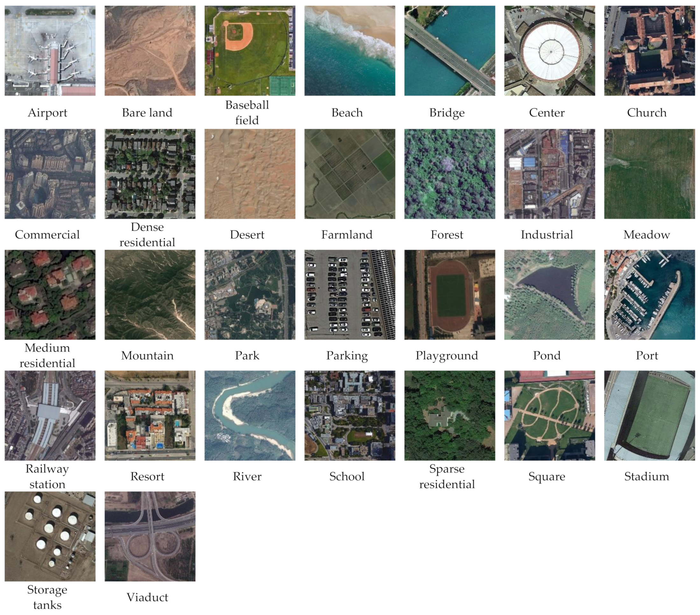Select the 'Bridge' label
The image size is (700, 615).
pyautogui.click(x=447, y=113)
